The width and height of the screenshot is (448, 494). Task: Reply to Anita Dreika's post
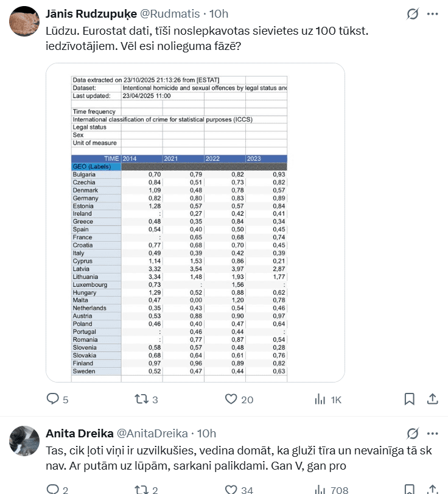[54, 489]
